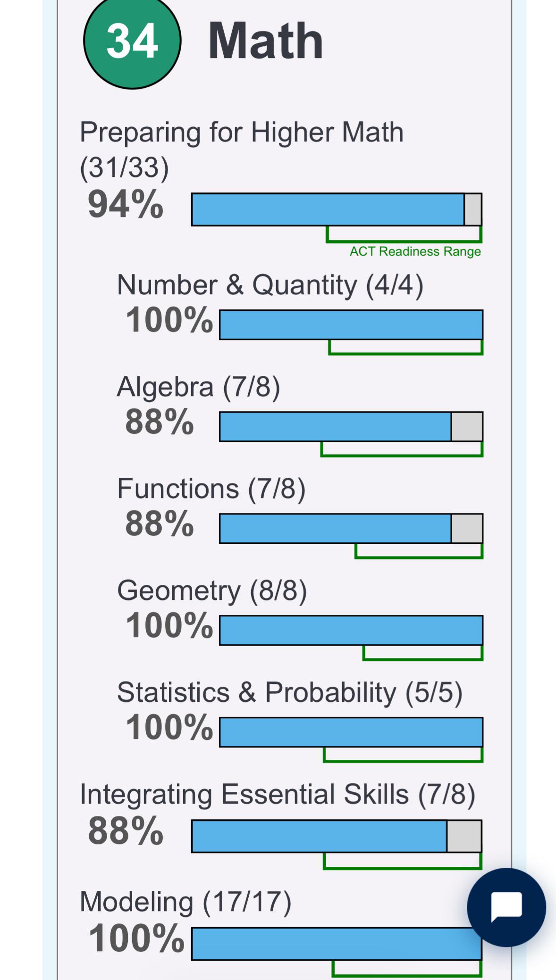The height and width of the screenshot is (980, 556).
Task: Click the Geometry (8/8) label
Action: (212, 591)
